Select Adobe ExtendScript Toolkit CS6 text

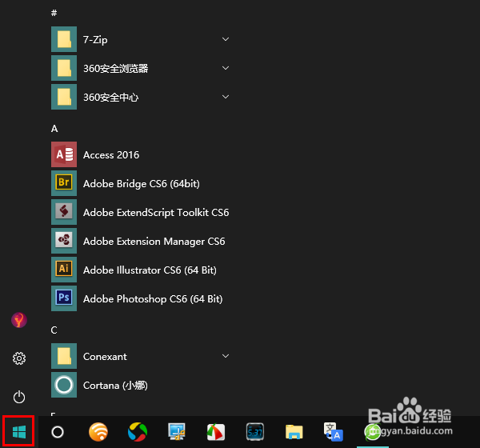156,213
